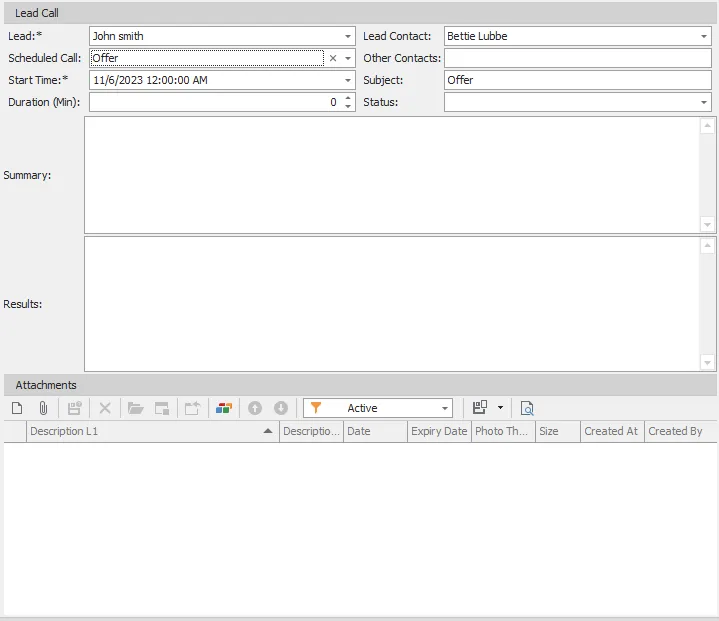Viewport: 719px width, 621px height.
Task: Click the move down arrow icon
Action: (x=281, y=408)
